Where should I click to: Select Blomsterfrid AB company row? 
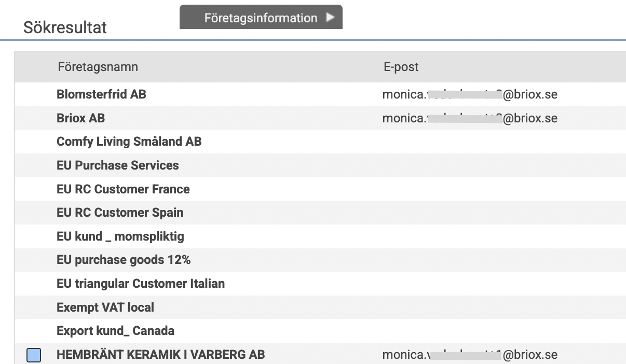click(x=101, y=94)
